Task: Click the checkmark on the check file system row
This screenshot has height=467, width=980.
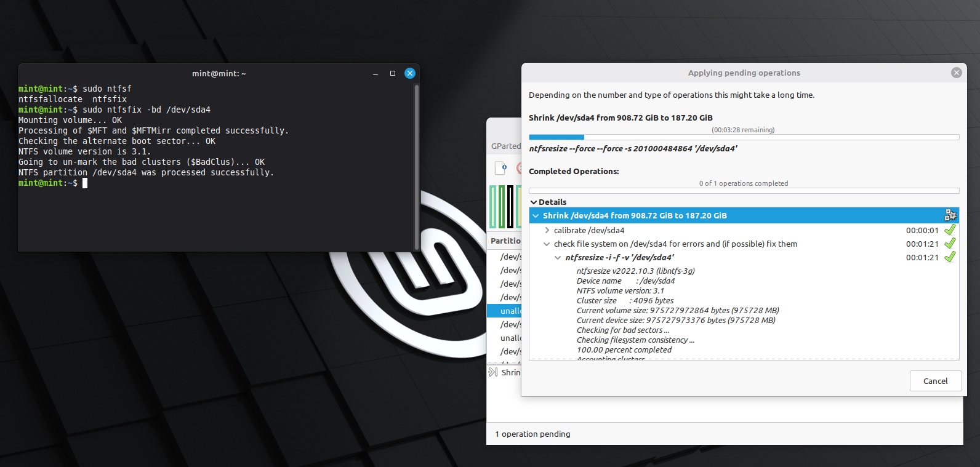Action: [950, 243]
